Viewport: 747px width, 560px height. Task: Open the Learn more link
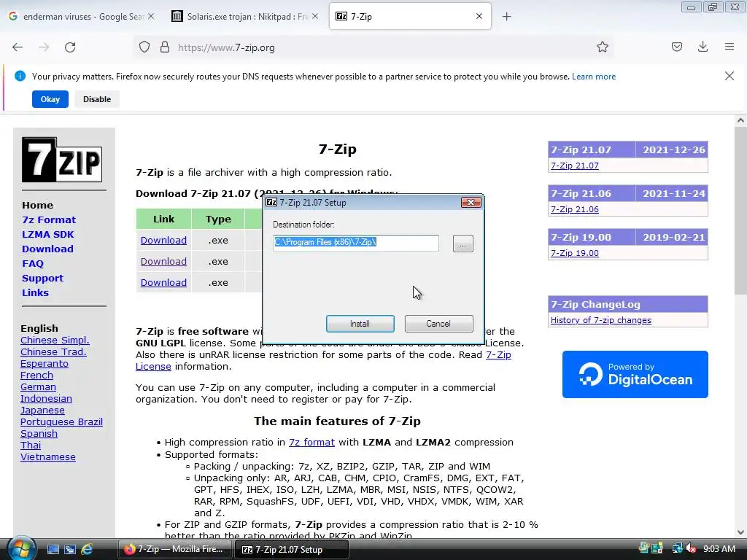[594, 76]
